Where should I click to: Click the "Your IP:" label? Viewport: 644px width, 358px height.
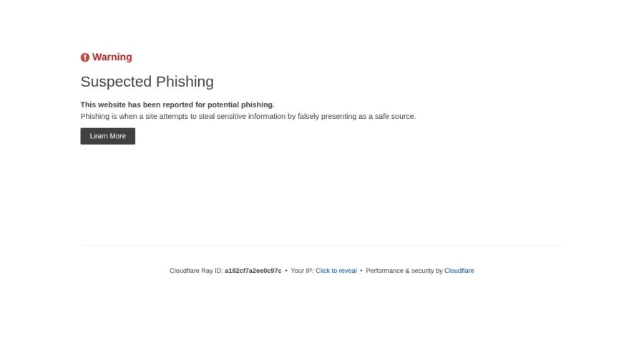click(302, 271)
